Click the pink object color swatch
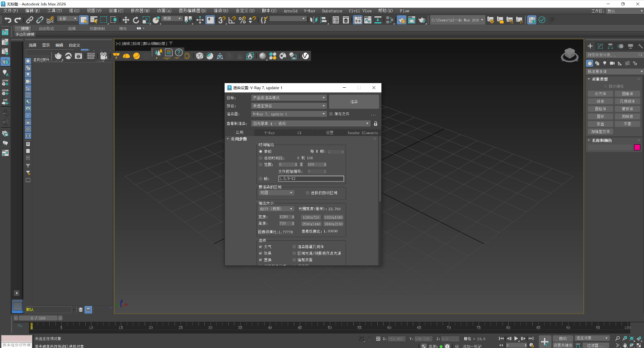Image resolution: width=644 pixels, height=348 pixels. click(x=637, y=147)
